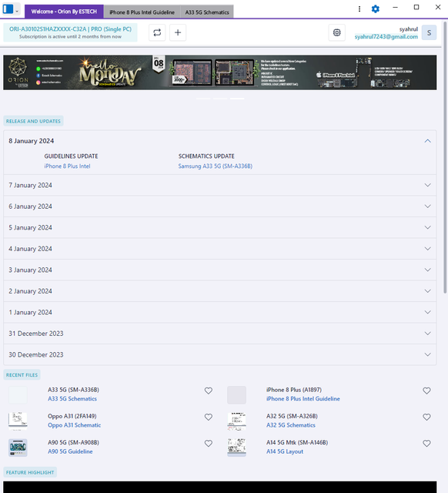Open the A33 5G Schematics recent file link
Viewport: 448px width, 493px height.
pyautogui.click(x=72, y=399)
